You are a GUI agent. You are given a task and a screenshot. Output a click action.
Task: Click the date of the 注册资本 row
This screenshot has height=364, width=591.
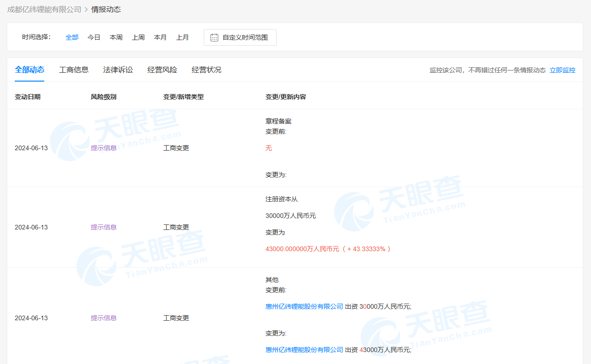[31, 227]
